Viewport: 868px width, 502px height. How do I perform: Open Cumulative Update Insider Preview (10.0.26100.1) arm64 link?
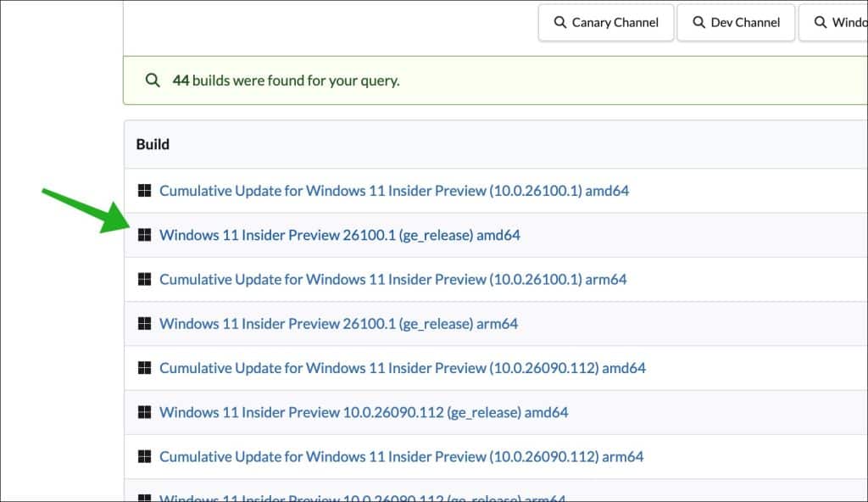click(x=393, y=279)
